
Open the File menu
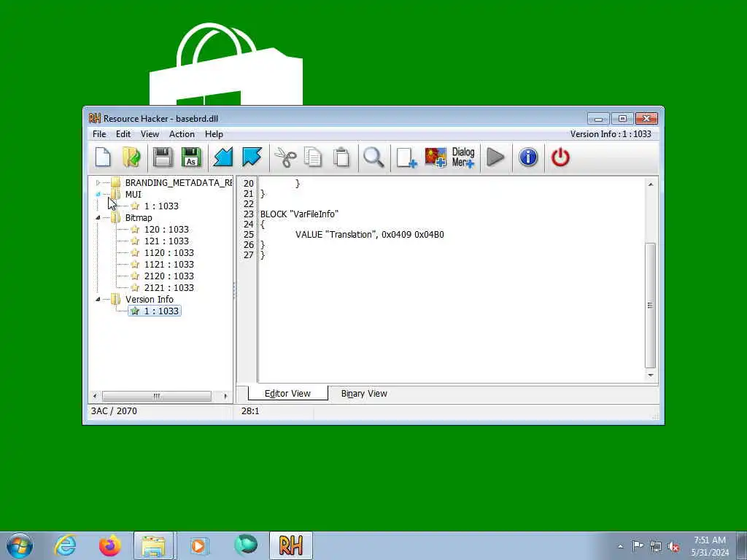coord(99,134)
